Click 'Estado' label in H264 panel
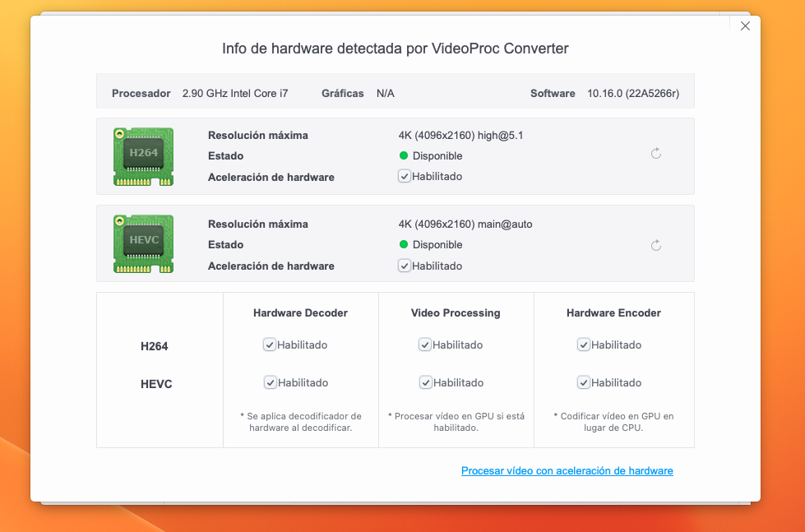 click(x=225, y=156)
